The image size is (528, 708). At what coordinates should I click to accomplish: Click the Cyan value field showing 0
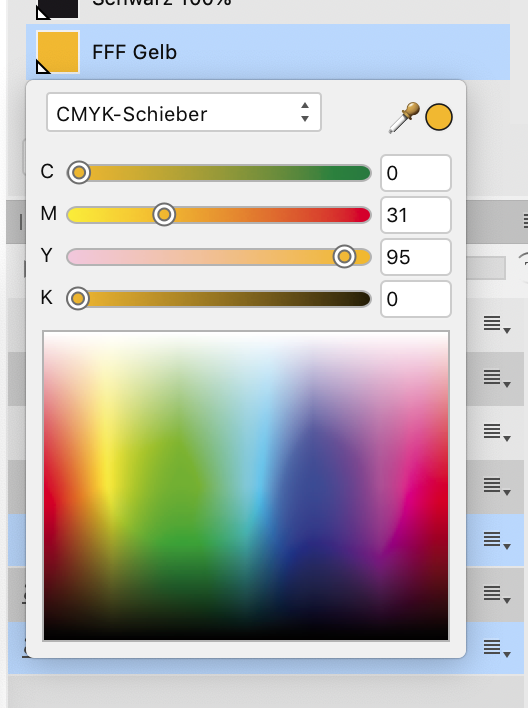click(x=416, y=173)
